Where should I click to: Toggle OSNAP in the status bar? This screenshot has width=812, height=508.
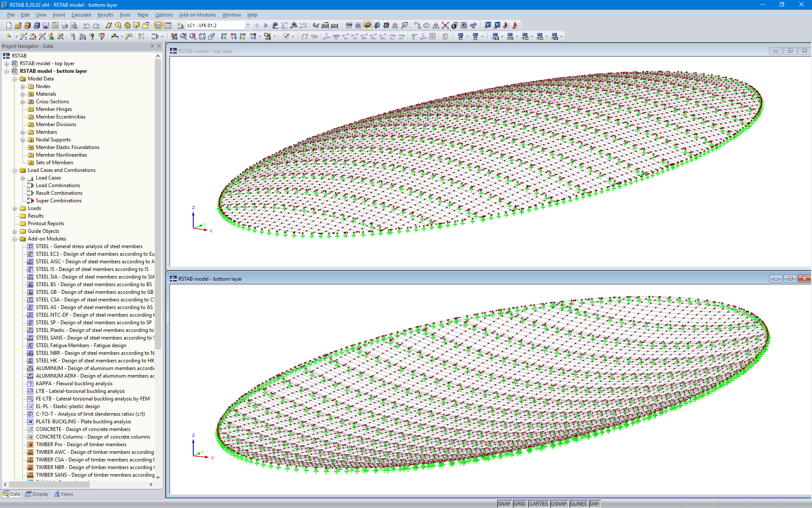[559, 504]
